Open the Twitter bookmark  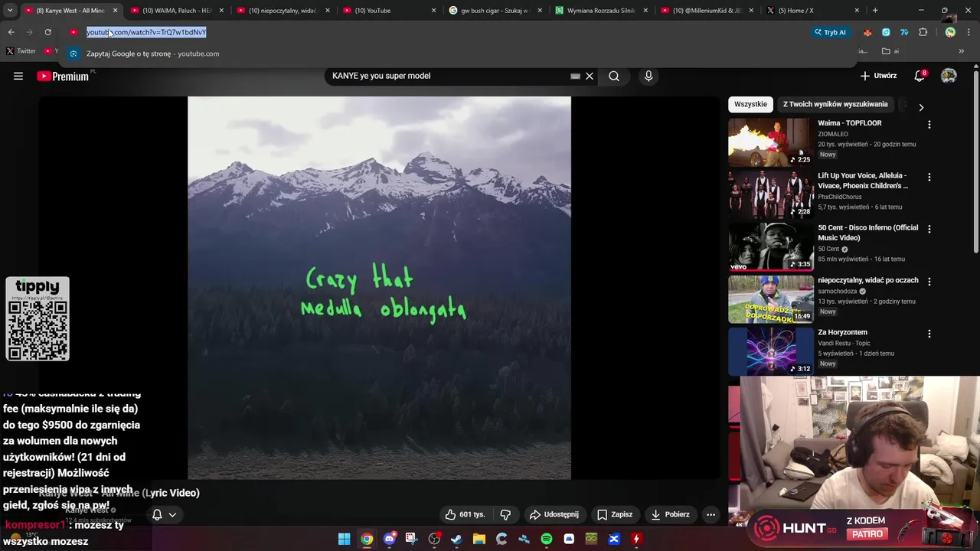pos(21,51)
